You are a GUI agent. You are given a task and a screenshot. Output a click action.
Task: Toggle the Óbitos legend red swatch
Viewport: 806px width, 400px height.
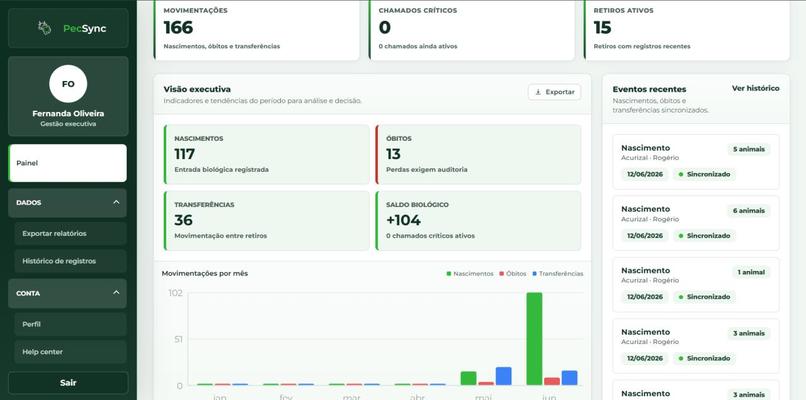pos(502,274)
